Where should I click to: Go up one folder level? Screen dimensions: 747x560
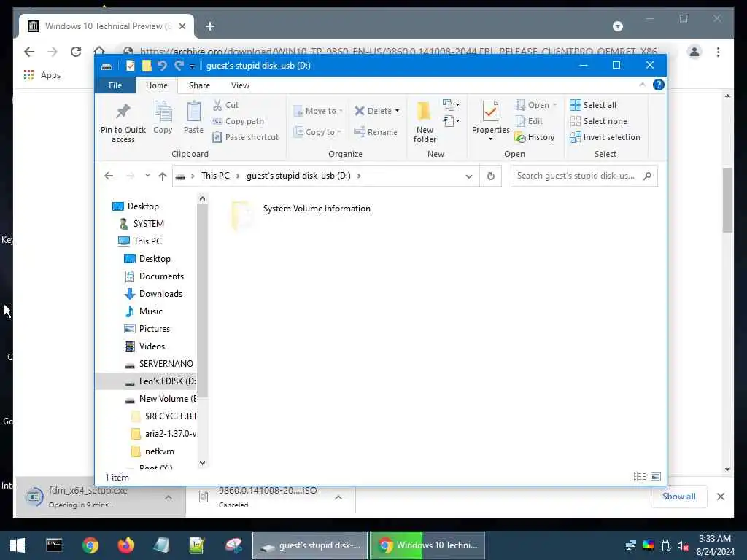(163, 176)
